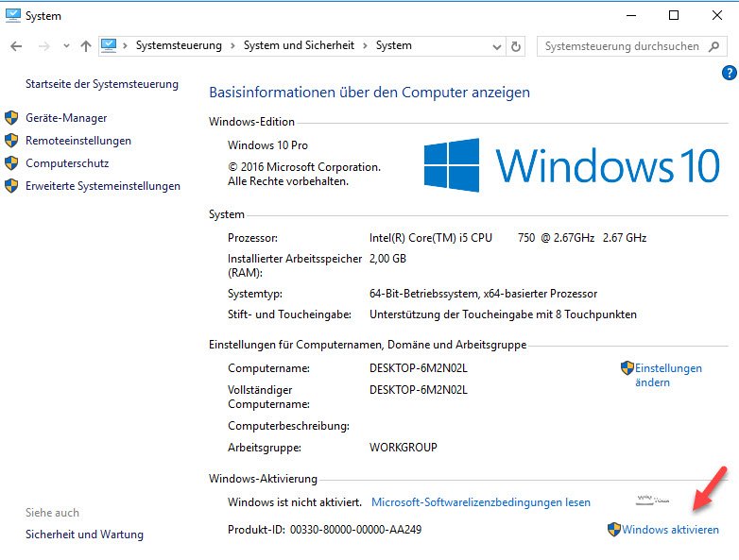
Task: Expand the chevron before Systemsteuerung
Action: click(125, 45)
